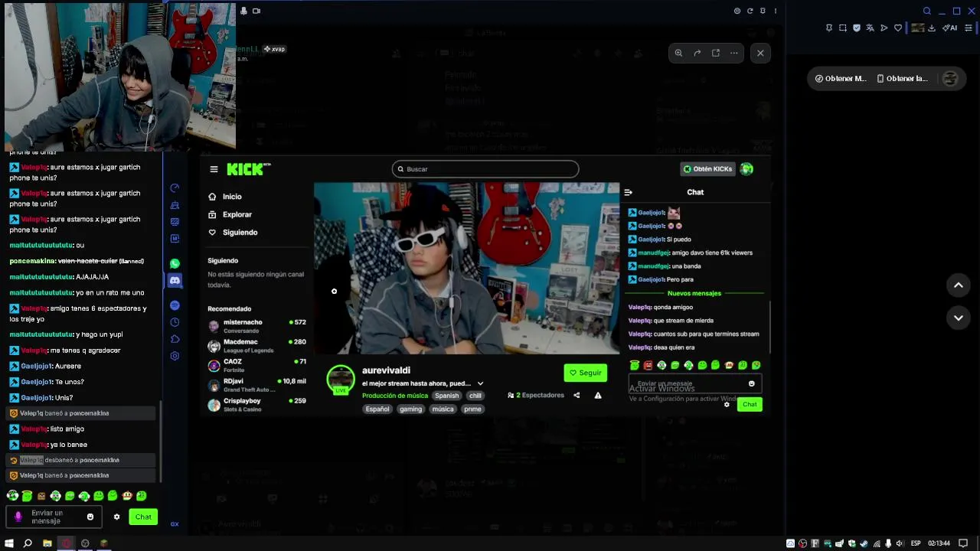The width and height of the screenshot is (980, 551).
Task: Add bookmark with the heart icon
Action: pyautogui.click(x=898, y=28)
